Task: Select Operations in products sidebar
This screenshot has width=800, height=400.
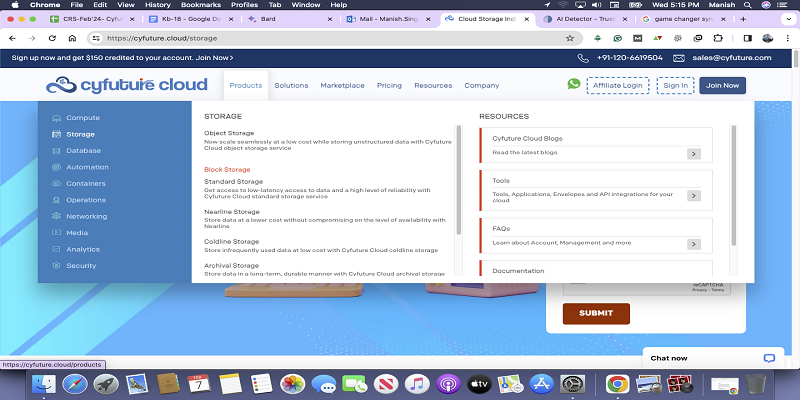Action: tap(86, 200)
